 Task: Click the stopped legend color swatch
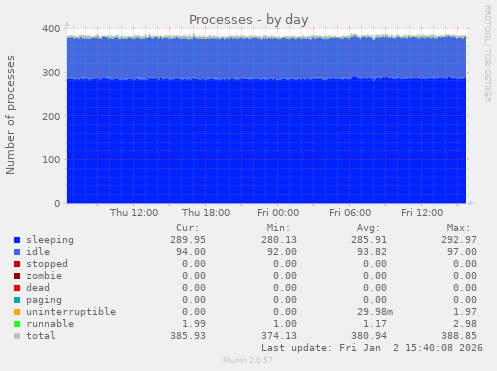[17, 264]
